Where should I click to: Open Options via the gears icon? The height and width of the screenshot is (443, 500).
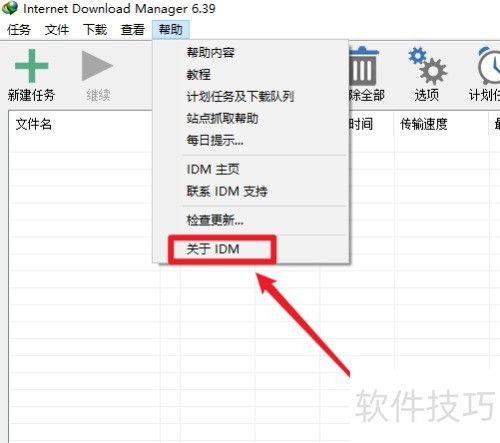427,65
